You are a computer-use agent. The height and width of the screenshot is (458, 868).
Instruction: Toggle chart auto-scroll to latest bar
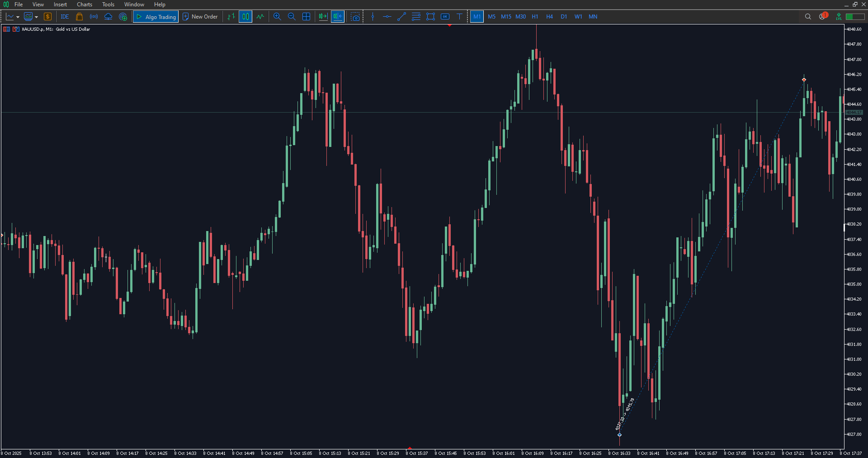[323, 17]
